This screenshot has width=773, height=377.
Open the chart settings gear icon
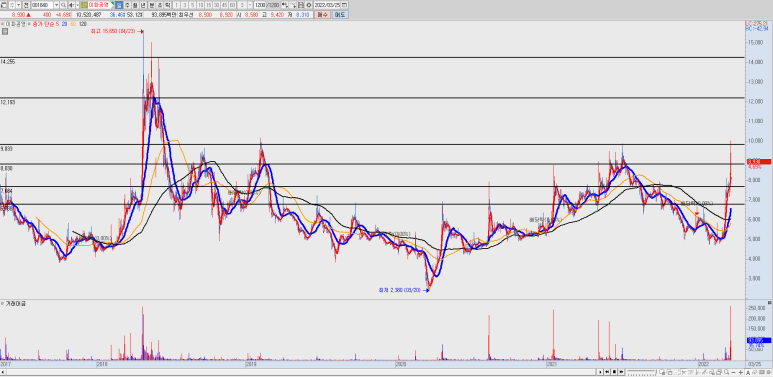click(x=308, y=4)
